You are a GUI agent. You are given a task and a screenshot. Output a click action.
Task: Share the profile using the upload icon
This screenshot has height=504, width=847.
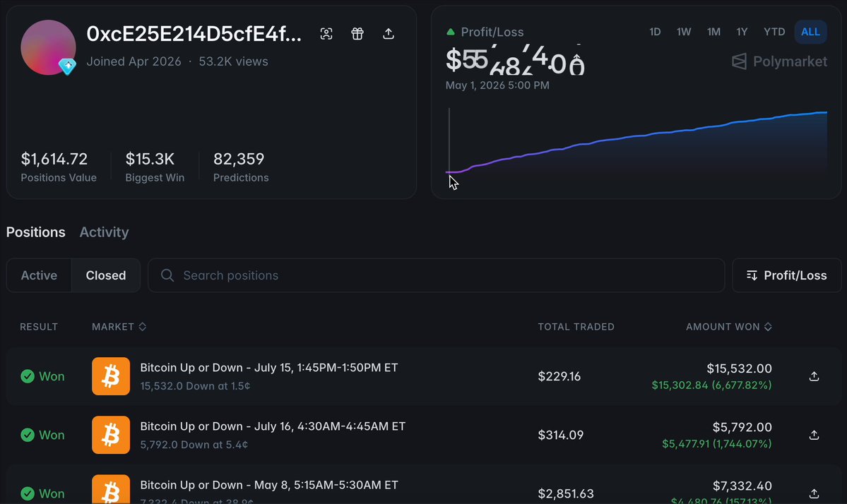pyautogui.click(x=389, y=34)
